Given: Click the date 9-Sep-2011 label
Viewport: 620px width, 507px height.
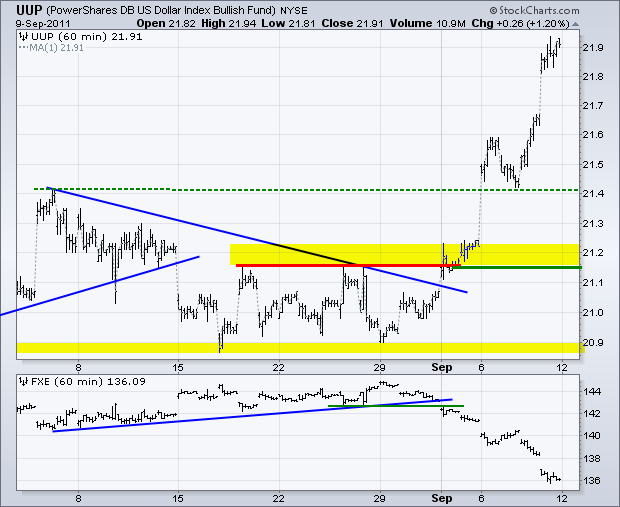Looking at the screenshot, I should (43, 24).
